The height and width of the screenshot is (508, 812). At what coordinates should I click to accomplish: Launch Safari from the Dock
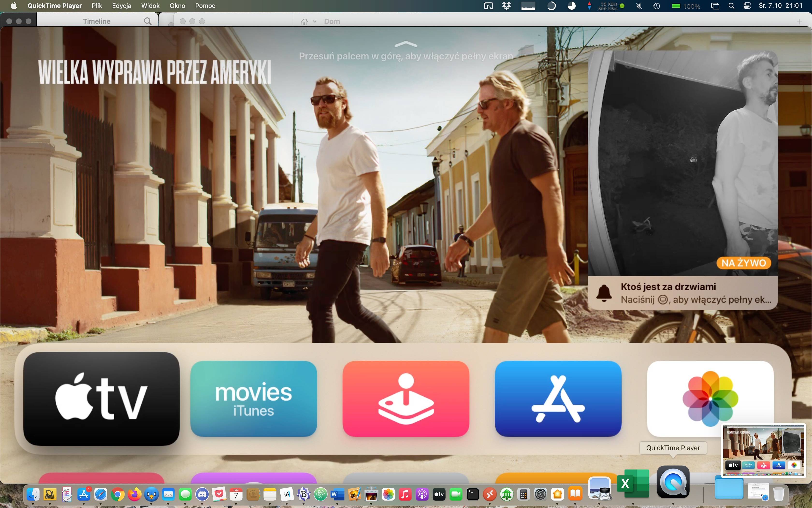point(101,494)
